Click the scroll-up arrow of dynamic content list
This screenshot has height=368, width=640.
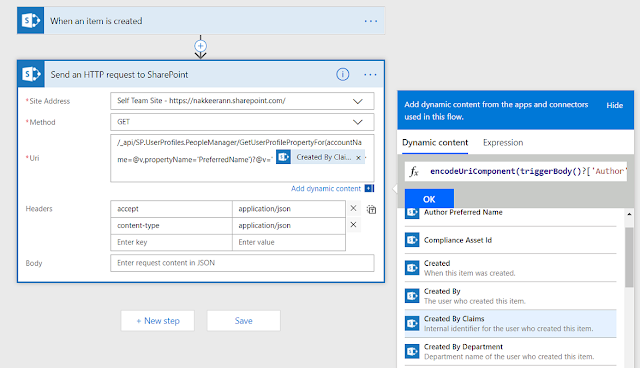point(629,214)
